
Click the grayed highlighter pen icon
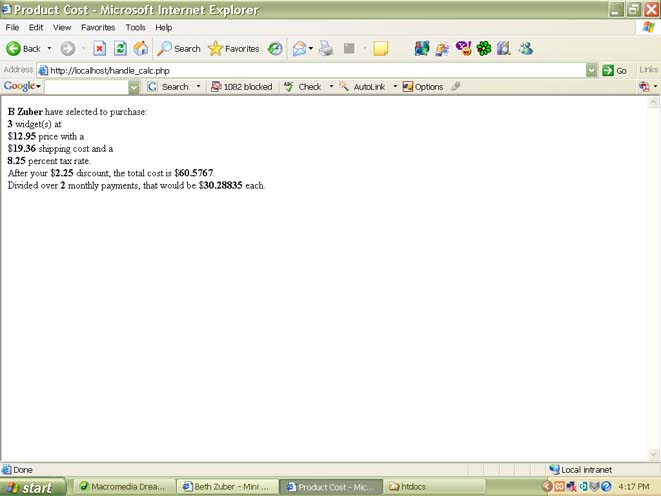click(455, 86)
